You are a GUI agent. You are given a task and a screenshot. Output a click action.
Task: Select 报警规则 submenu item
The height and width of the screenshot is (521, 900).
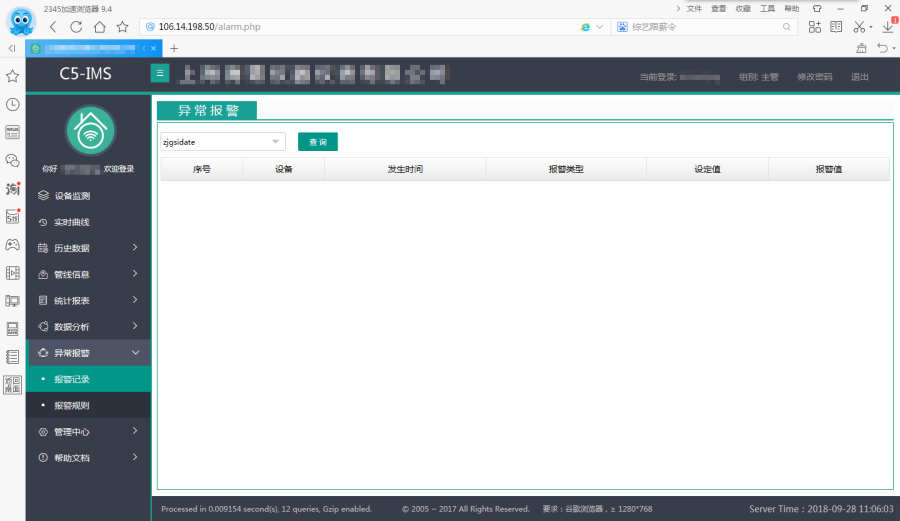coord(88,406)
